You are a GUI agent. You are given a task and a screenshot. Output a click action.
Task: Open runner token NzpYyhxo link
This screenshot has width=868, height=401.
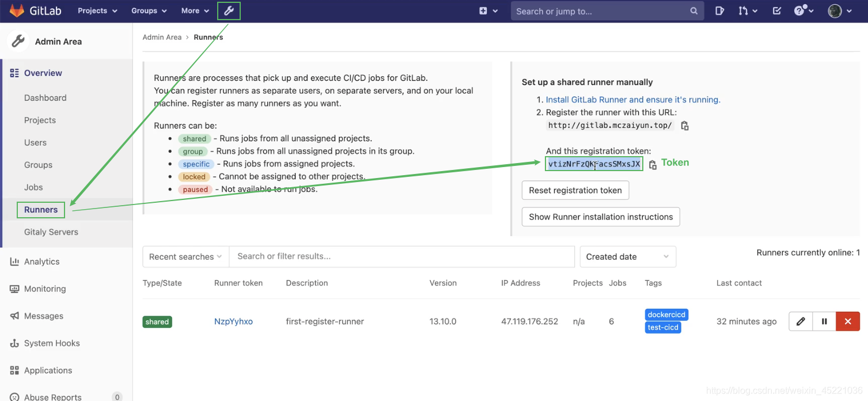coord(233,321)
